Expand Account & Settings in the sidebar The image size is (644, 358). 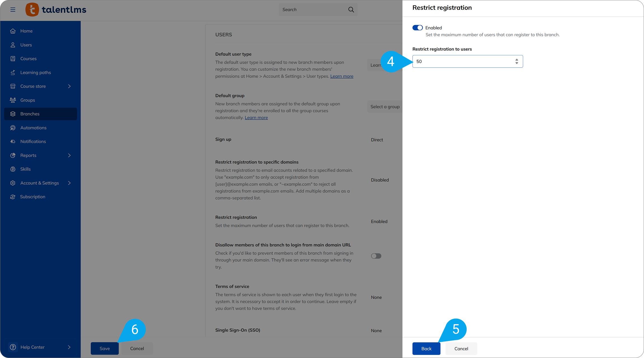click(69, 183)
